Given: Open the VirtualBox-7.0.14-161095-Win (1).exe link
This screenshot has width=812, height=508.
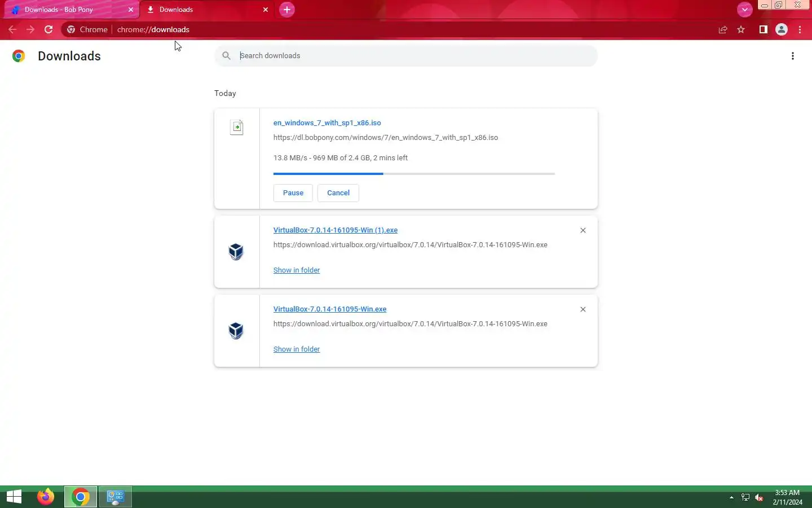Looking at the screenshot, I should [x=336, y=230].
